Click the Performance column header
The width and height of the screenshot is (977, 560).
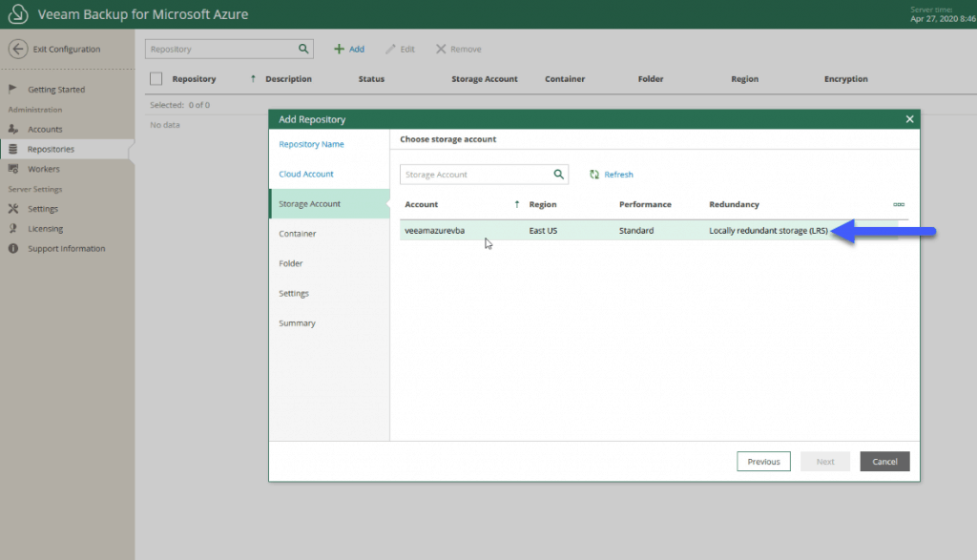[x=645, y=204]
